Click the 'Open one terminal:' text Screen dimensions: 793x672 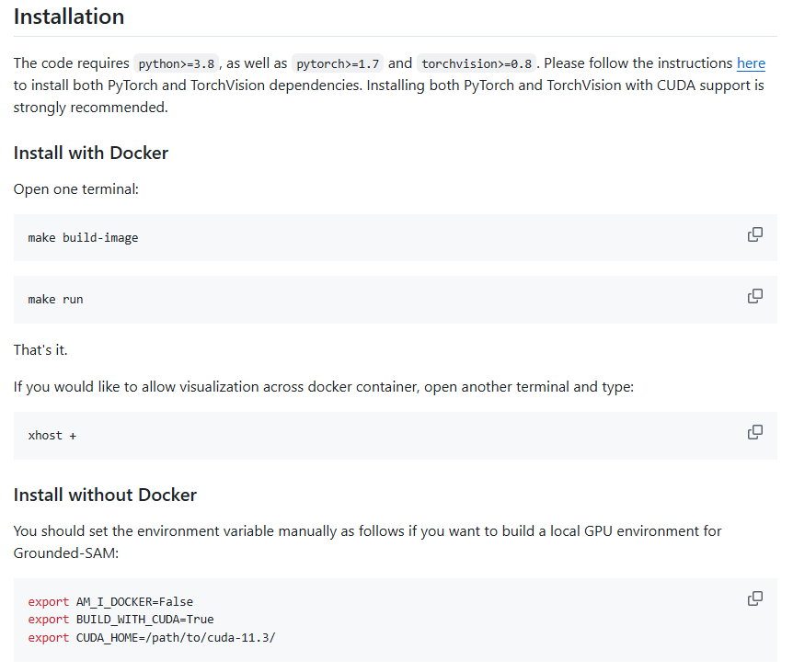75,188
